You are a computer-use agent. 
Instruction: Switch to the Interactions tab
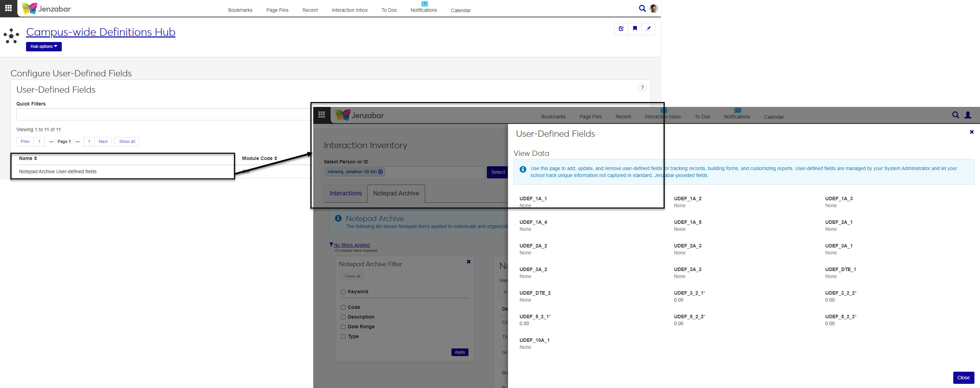346,193
